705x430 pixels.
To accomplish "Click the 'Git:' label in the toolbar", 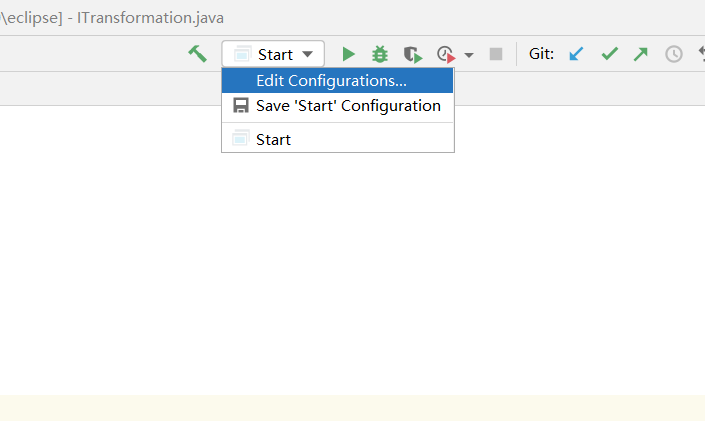I will pyautogui.click(x=541, y=54).
